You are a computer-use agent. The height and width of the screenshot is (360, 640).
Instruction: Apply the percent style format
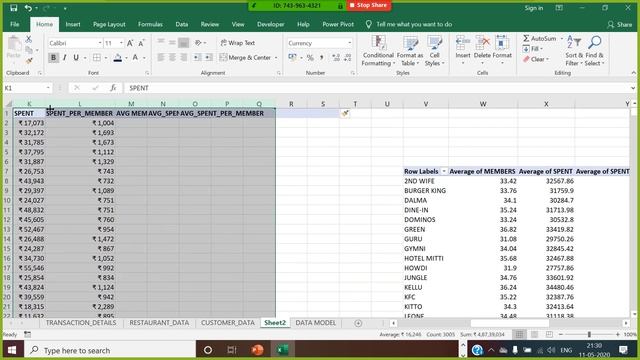pyautogui.click(x=310, y=58)
